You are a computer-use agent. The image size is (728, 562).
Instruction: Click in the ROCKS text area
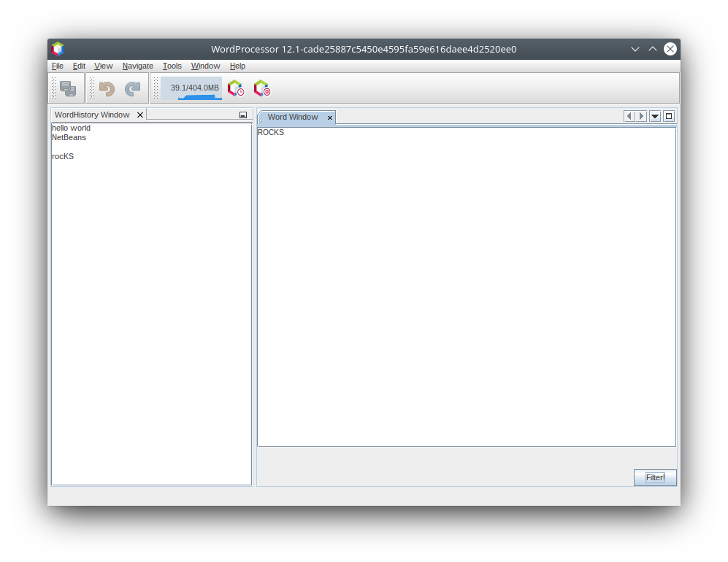point(466,286)
